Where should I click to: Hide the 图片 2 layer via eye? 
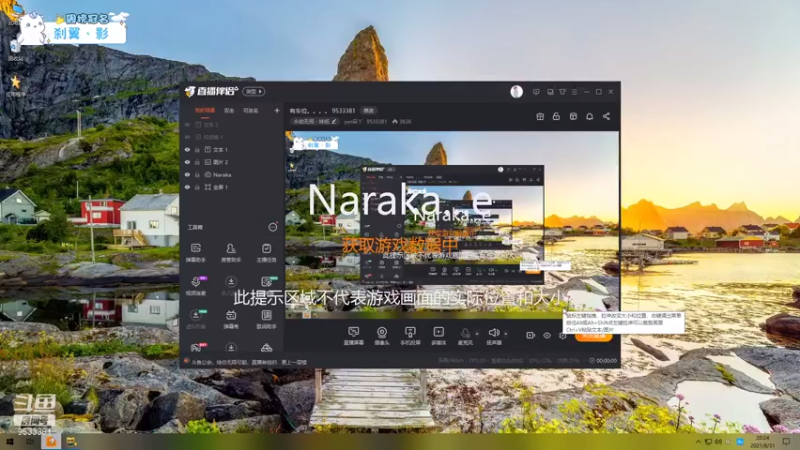click(x=187, y=162)
